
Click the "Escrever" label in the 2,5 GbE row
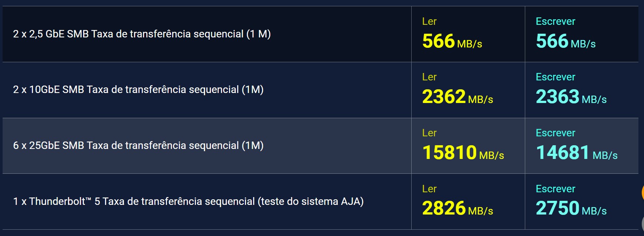[x=555, y=21]
